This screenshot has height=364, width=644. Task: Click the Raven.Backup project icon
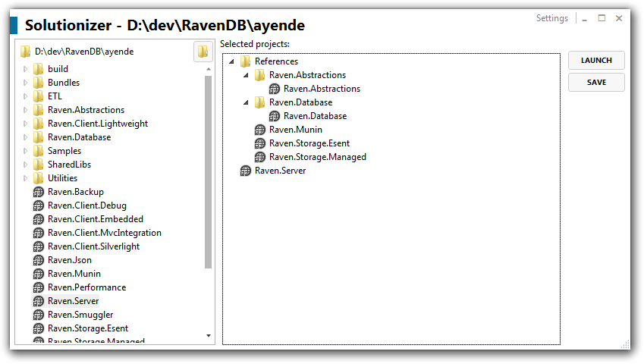(x=38, y=192)
